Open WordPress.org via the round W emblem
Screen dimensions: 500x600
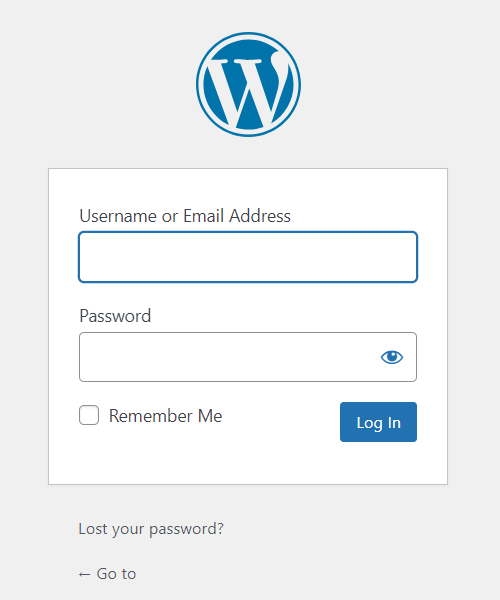tap(248, 85)
